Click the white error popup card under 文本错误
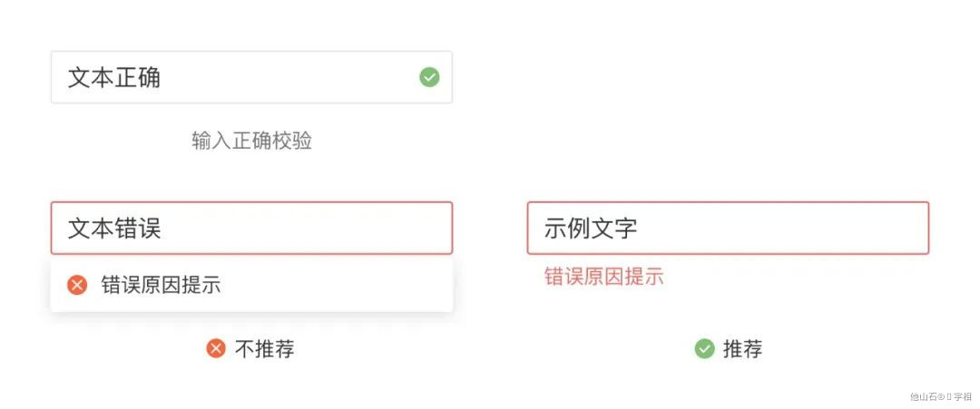This screenshot has width=980, height=409. pyautogui.click(x=251, y=286)
